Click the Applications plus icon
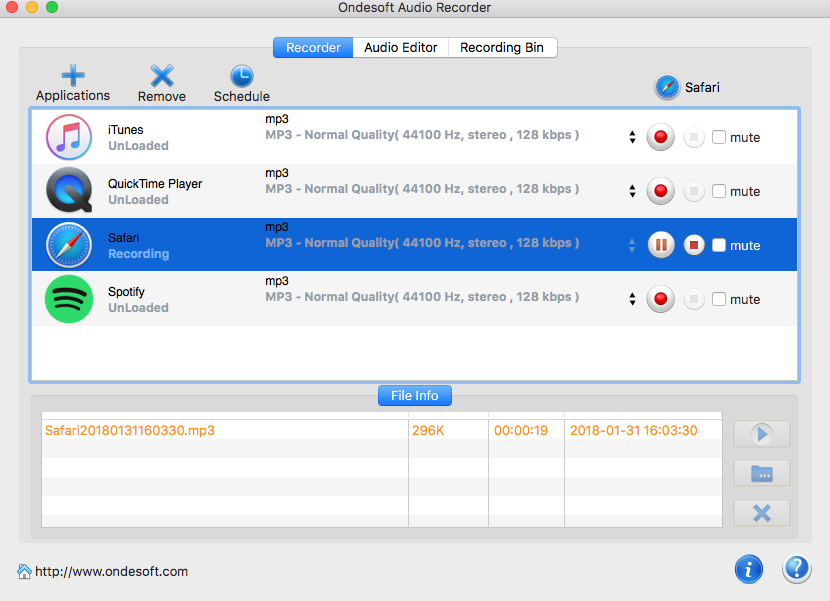This screenshot has width=830, height=601. pos(73,77)
